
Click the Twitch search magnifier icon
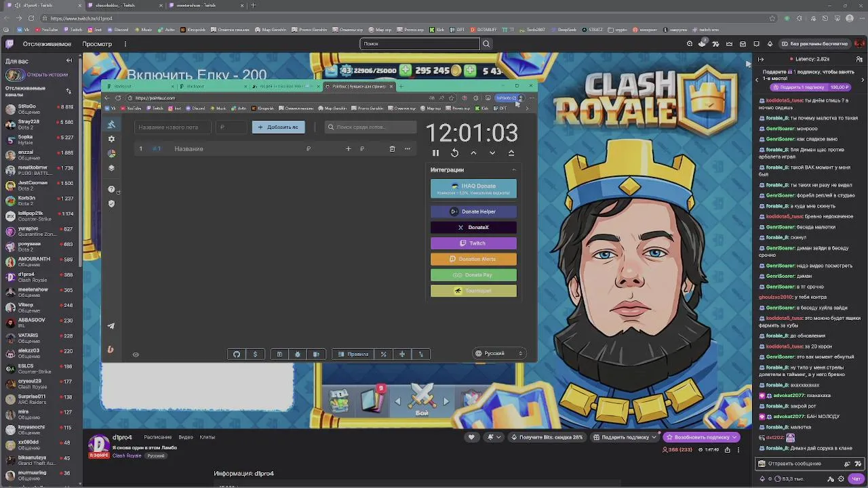click(x=486, y=44)
